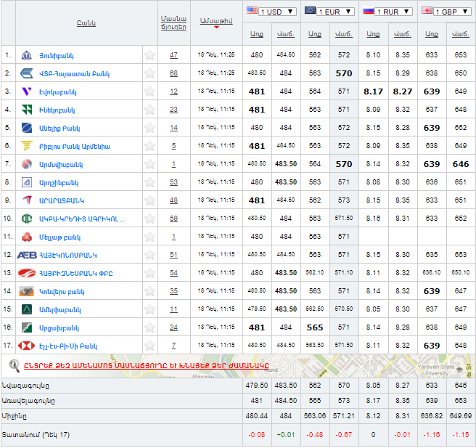The width and height of the screenshot is (476, 448).
Task: Sort by the branches column header
Action: pos(173,23)
